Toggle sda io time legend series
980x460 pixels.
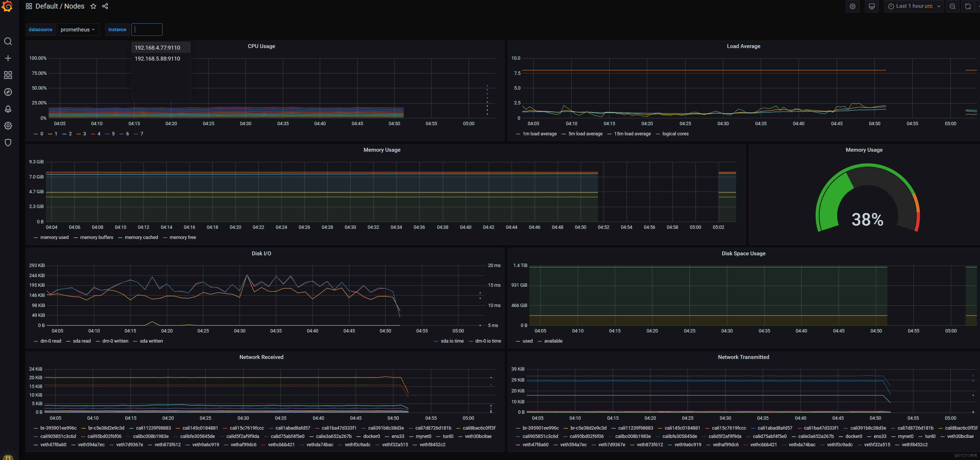coord(452,341)
